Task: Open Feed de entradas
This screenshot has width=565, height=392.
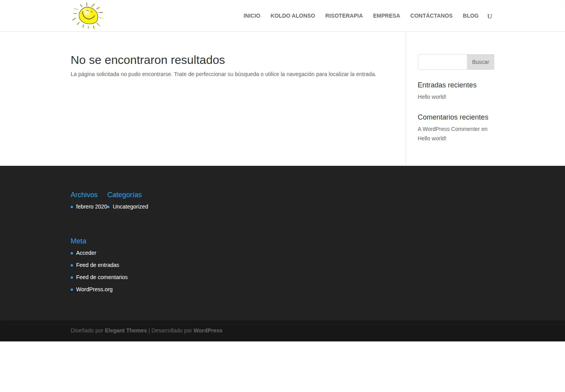Action: point(98,265)
